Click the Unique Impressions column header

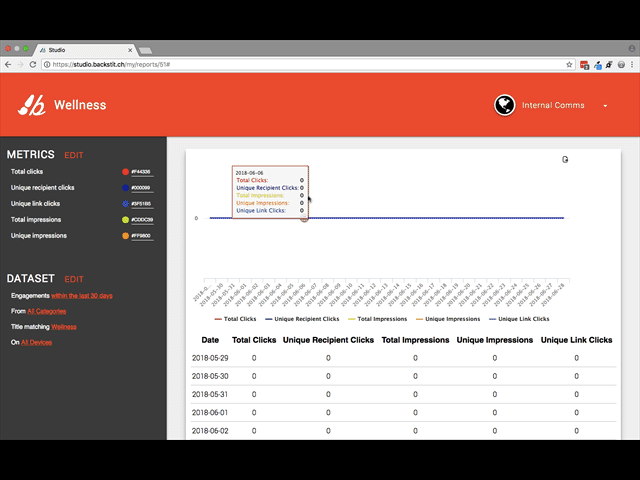click(495, 340)
